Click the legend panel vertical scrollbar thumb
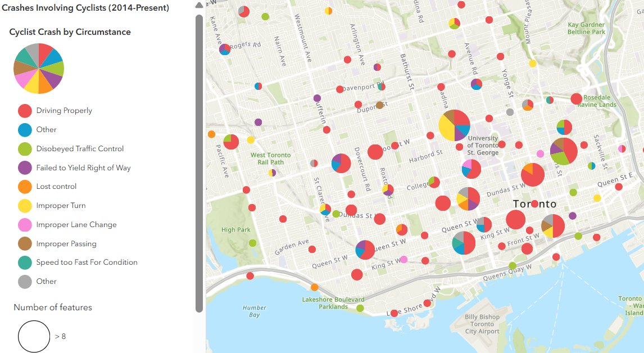644x353 pixels. pyautogui.click(x=199, y=164)
